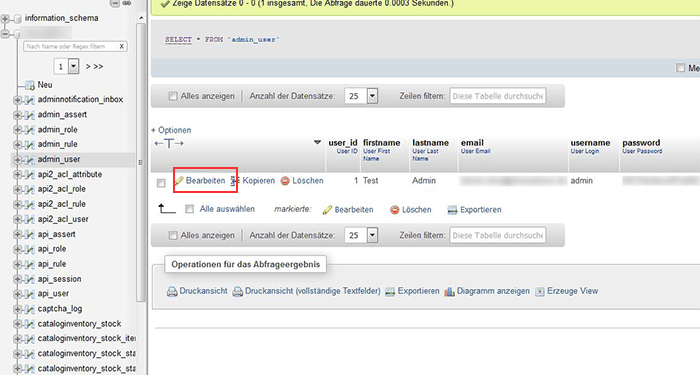Expand the + Optionen section

(x=171, y=130)
